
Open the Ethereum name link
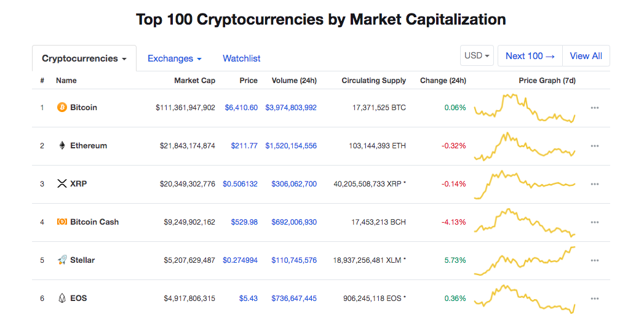[x=89, y=146]
